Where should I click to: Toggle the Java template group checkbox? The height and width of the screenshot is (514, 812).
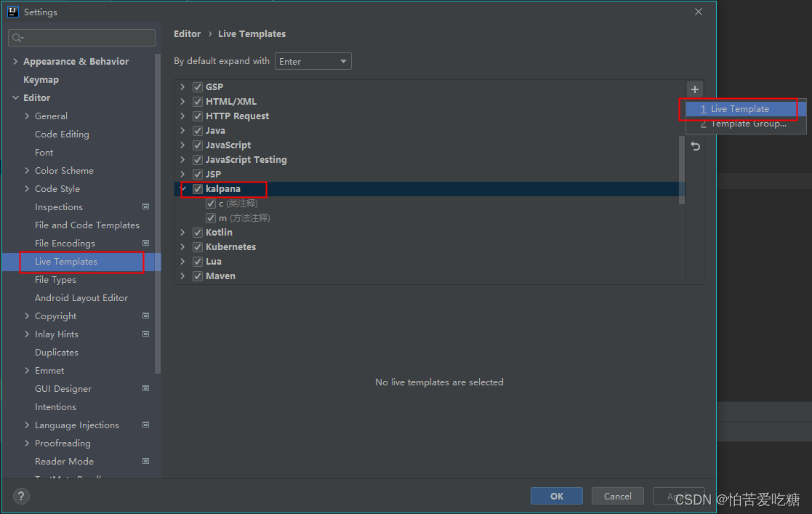pos(197,131)
